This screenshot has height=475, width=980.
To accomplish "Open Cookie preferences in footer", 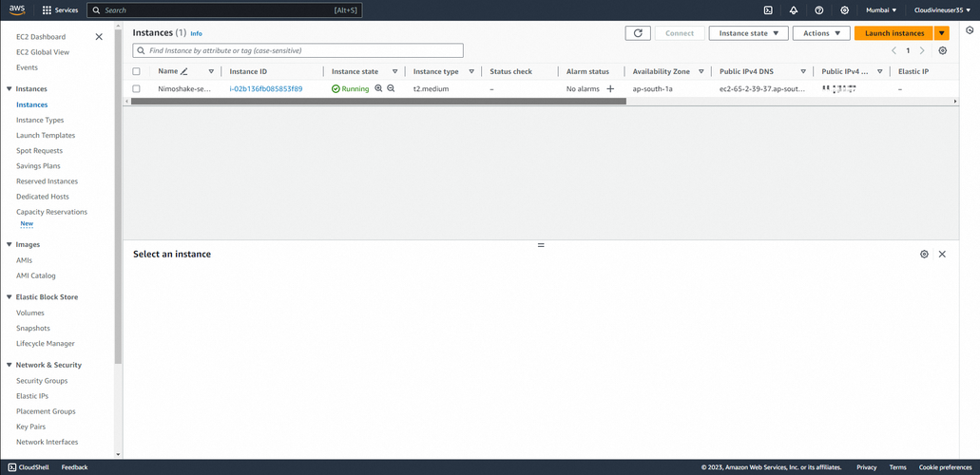I will [945, 467].
